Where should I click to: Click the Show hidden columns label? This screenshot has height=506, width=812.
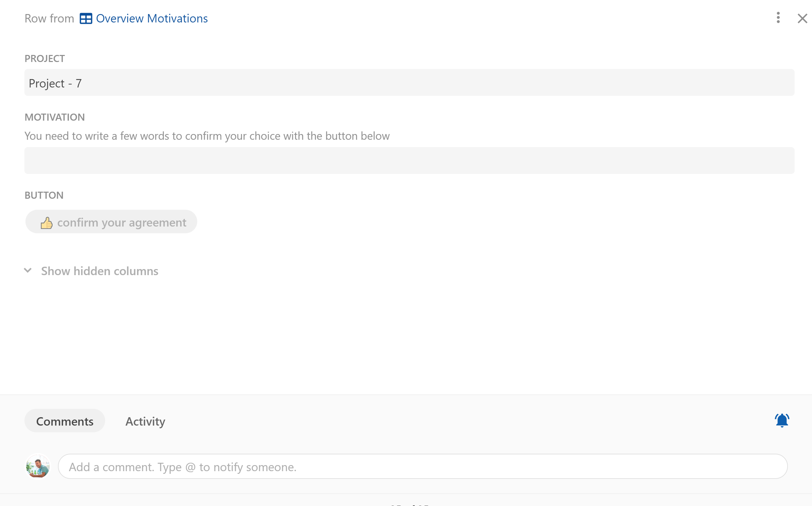tap(99, 271)
